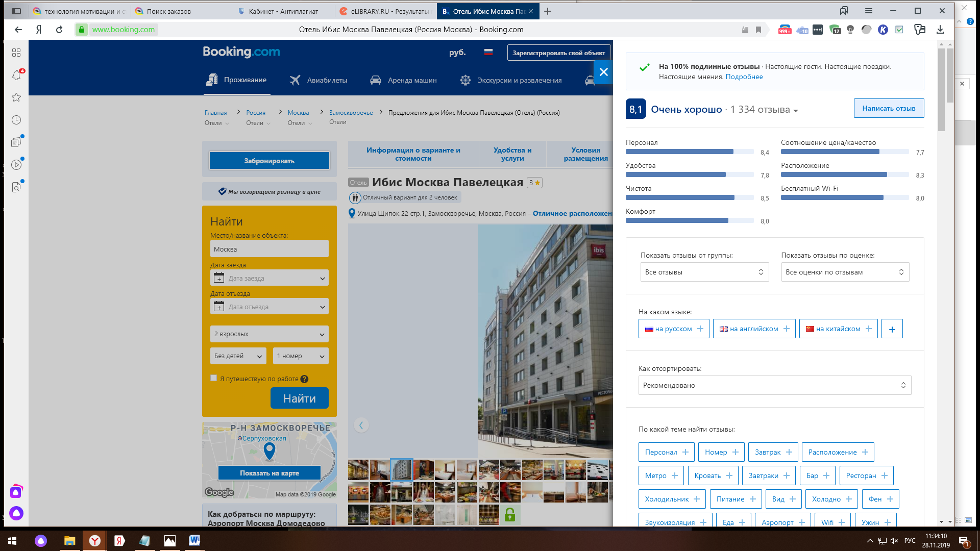The image size is (980, 551).
Task: Open the Yandex home icon
Action: 39,30
